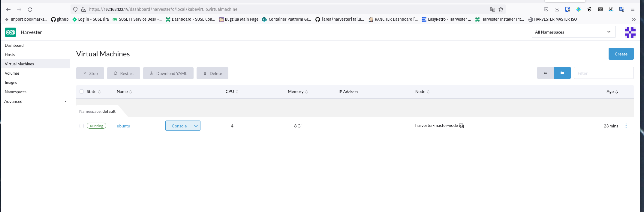Open the Log in - SUSE Jira bookmark
The width and height of the screenshot is (644, 212).
point(91,19)
